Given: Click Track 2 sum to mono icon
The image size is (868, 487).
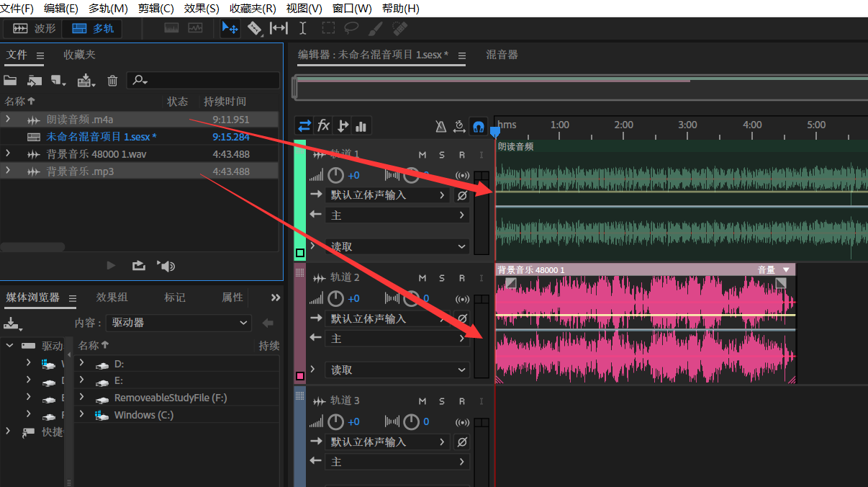Looking at the screenshot, I should coord(463,298).
